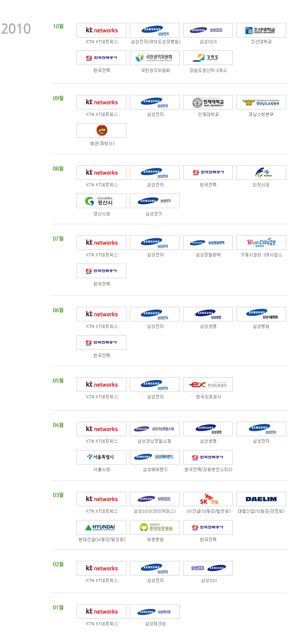Click caption text 현대건설(낙동강/달성보)
The width and height of the screenshot is (288, 644).
coord(102,540)
